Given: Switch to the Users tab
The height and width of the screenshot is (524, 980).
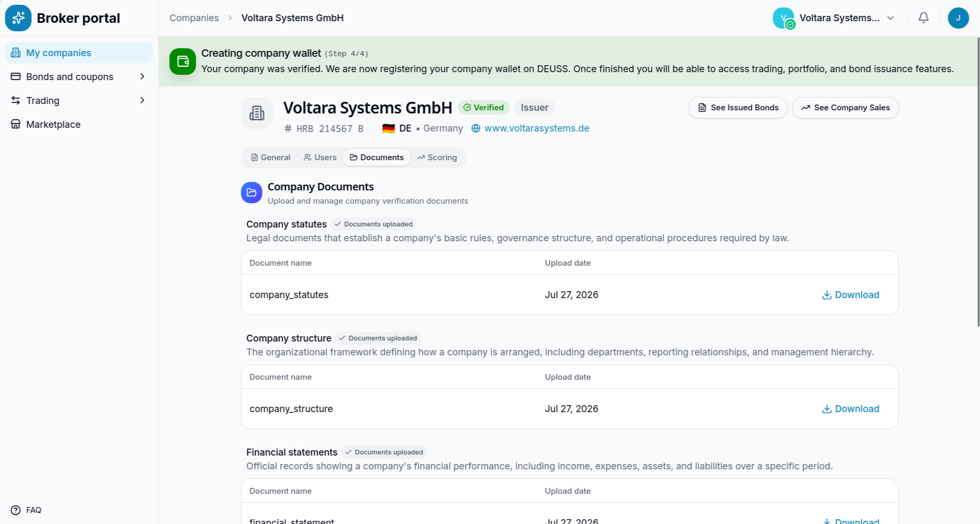Looking at the screenshot, I should (320, 158).
